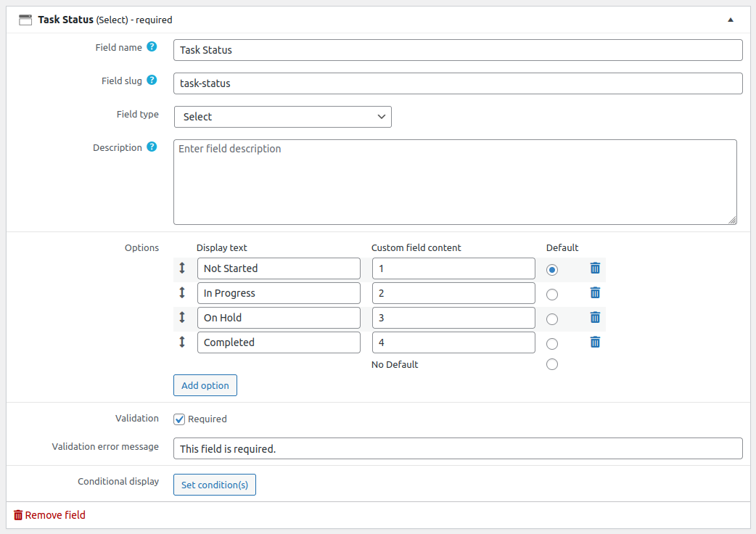Set In Progress as default option
Screen dimensions: 756x534
[552, 295]
